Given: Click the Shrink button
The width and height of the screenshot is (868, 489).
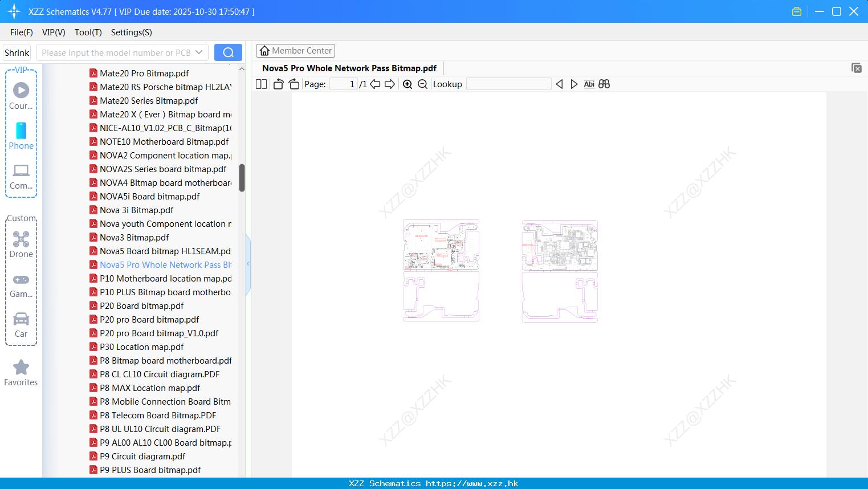Looking at the screenshot, I should pyautogui.click(x=17, y=52).
